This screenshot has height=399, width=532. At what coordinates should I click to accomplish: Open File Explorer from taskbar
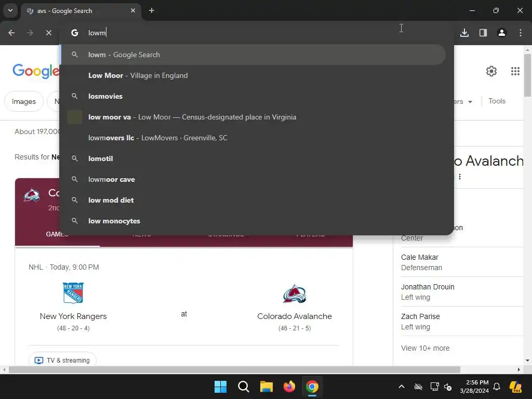pyautogui.click(x=267, y=387)
